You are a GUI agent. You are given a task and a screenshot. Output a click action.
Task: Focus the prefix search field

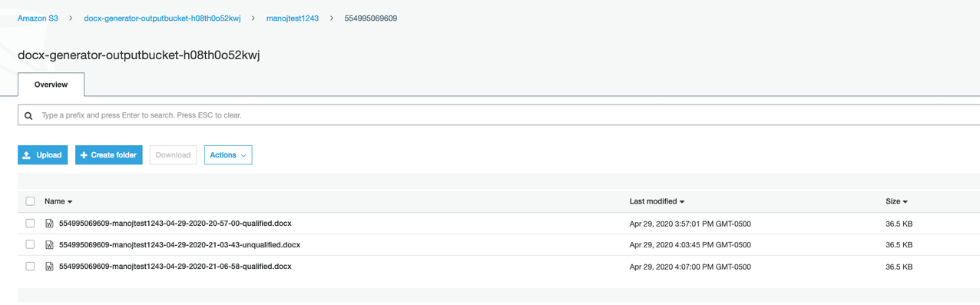click(499, 115)
